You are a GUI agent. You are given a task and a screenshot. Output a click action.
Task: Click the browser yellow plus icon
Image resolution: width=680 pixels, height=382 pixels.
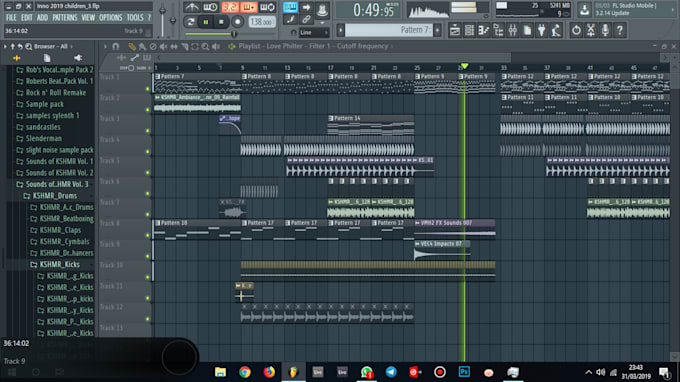click(x=16, y=58)
